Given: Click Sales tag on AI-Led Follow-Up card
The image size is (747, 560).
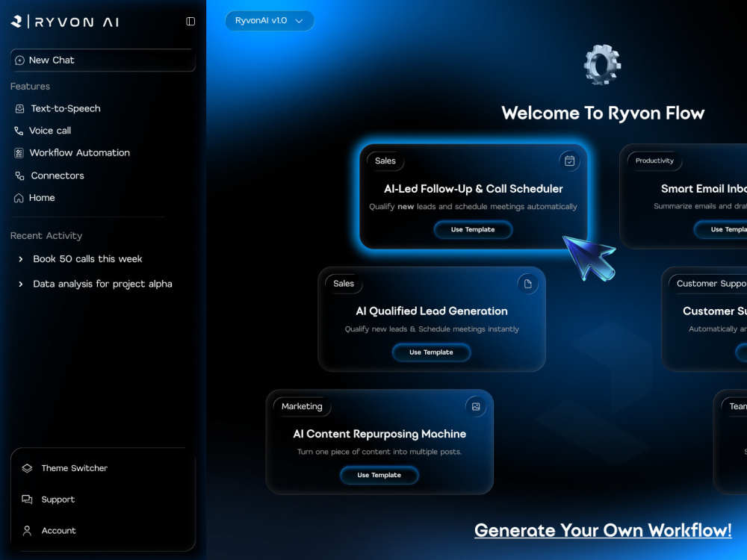Looking at the screenshot, I should (x=385, y=161).
